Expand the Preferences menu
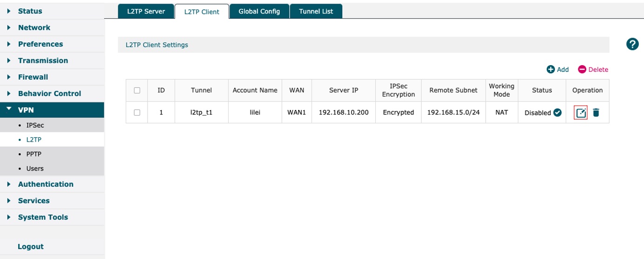This screenshot has width=644, height=259. (x=52, y=44)
